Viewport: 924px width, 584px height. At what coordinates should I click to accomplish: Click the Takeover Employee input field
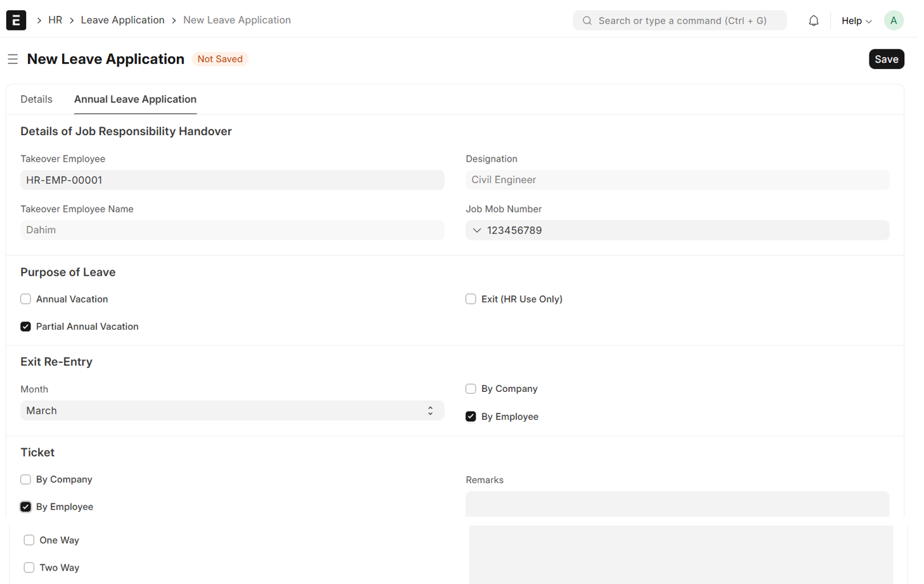(232, 180)
